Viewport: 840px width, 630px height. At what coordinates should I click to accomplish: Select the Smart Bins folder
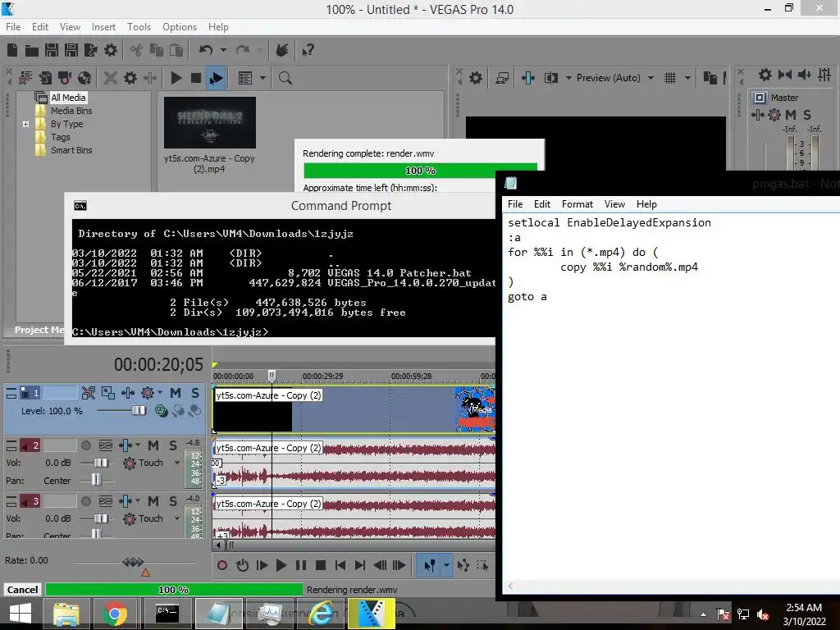(x=71, y=151)
